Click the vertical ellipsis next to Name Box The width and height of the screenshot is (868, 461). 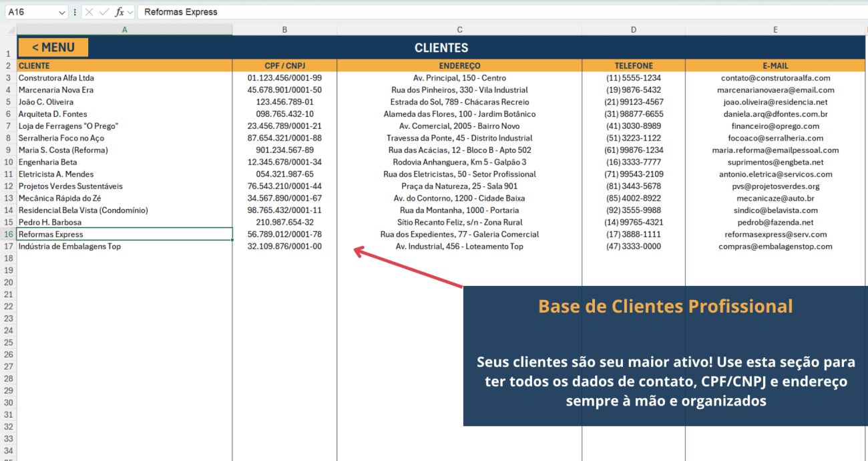[x=75, y=11]
